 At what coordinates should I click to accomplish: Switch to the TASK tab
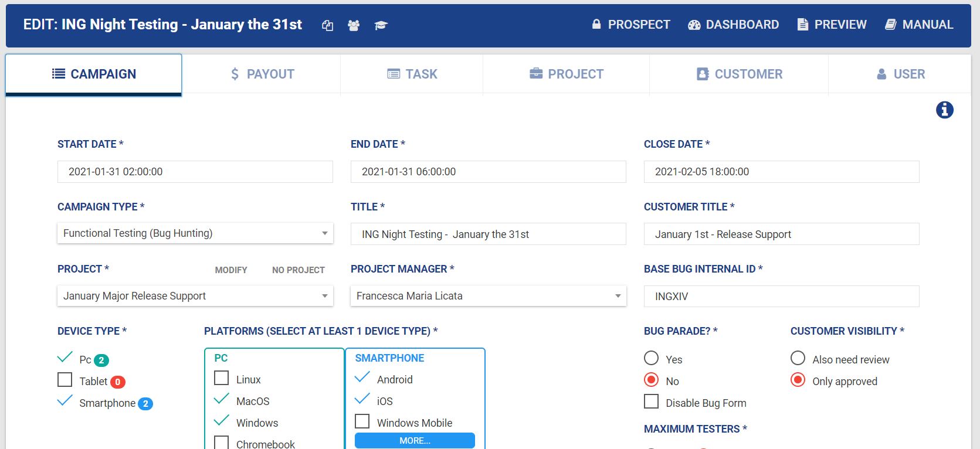[412, 74]
